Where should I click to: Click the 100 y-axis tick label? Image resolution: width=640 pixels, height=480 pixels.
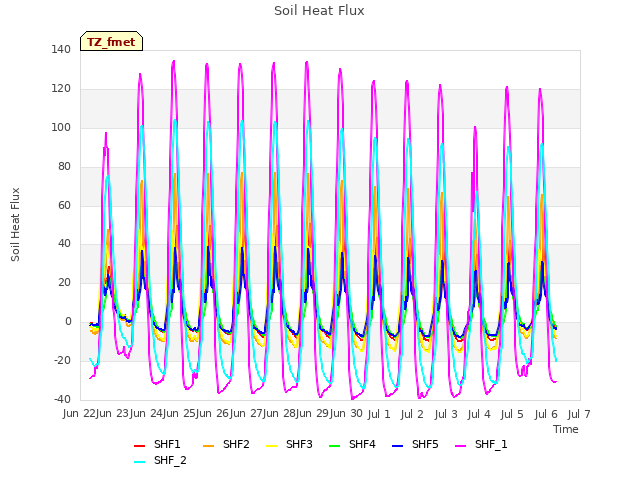click(x=61, y=127)
